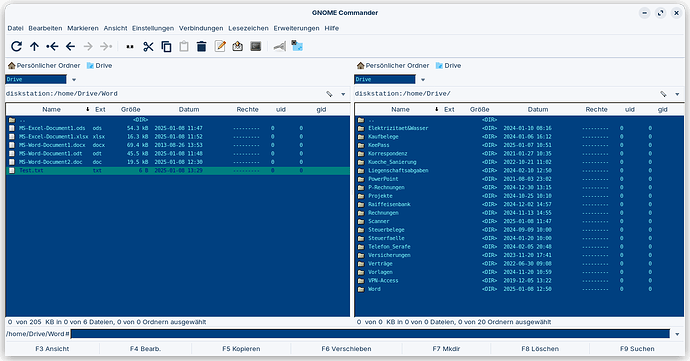This screenshot has width=690, height=361.
Task: Open the Erweiterungen menu
Action: pyautogui.click(x=296, y=28)
